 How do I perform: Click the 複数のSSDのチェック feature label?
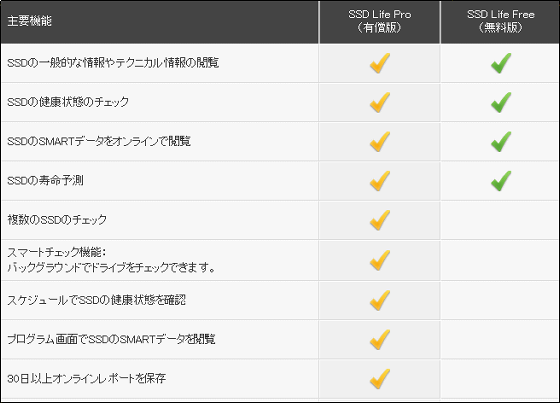pyautogui.click(x=57, y=220)
